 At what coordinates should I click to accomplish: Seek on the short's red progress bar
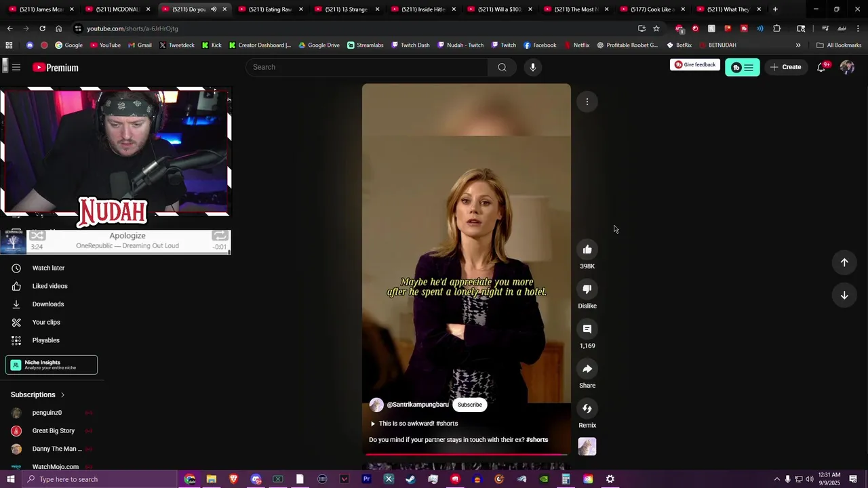(467, 455)
